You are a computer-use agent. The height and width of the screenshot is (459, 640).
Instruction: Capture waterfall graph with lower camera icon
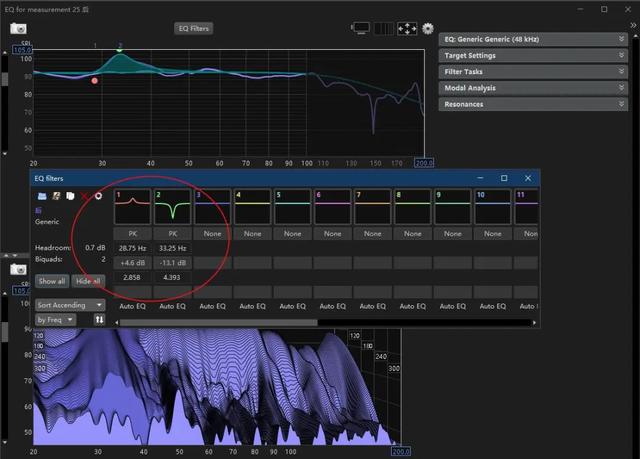pos(18,269)
